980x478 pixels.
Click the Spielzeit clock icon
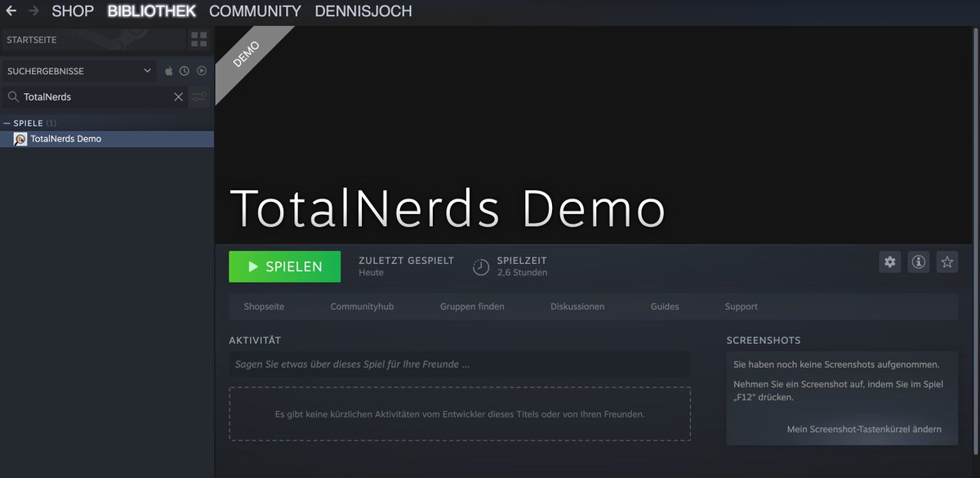click(x=482, y=267)
